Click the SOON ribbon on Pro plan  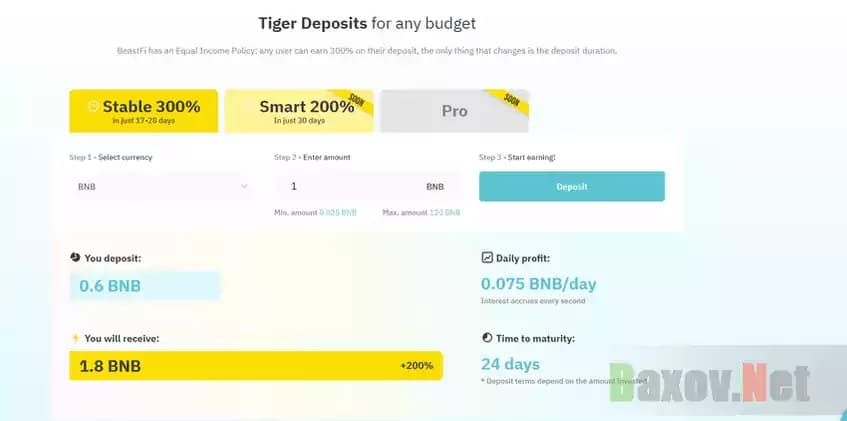pyautogui.click(x=513, y=101)
